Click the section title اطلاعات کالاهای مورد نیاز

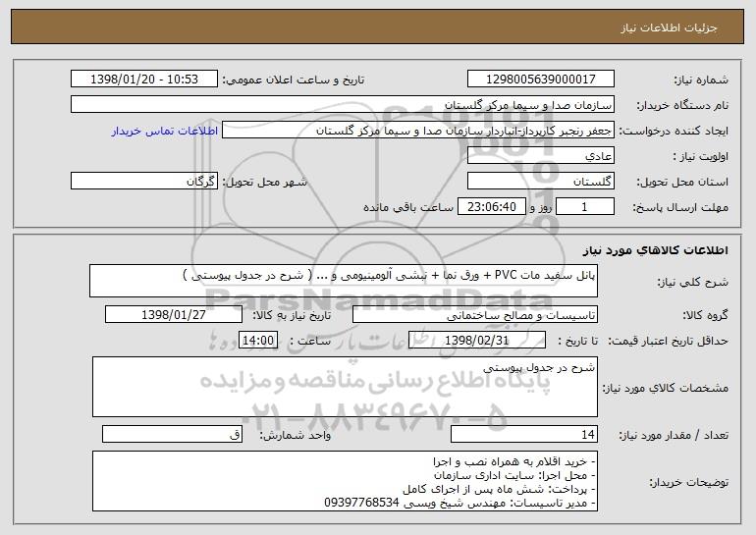tap(655, 250)
